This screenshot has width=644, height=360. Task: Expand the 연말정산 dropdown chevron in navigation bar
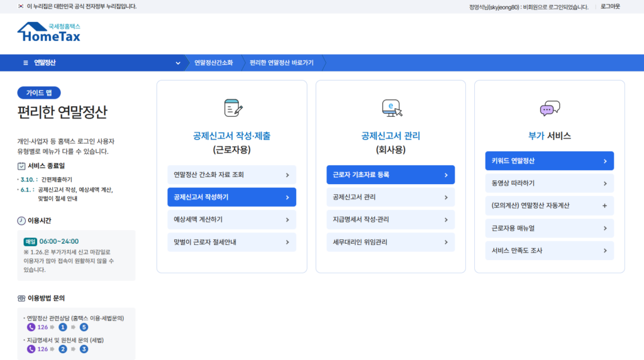[x=178, y=63]
